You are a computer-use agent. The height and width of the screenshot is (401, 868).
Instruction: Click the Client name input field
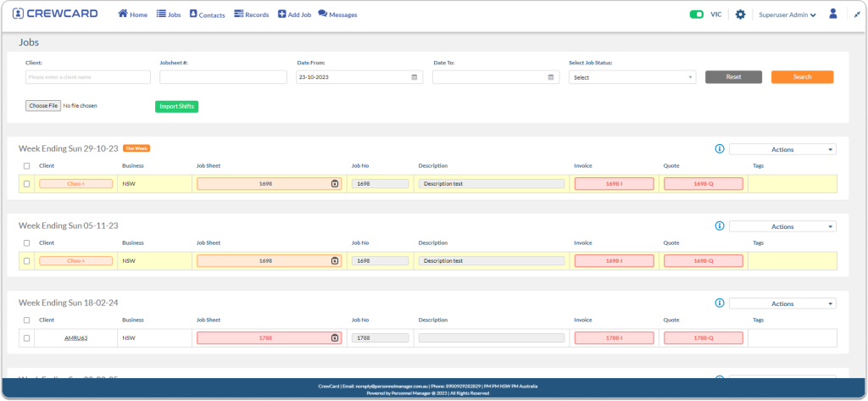click(x=88, y=77)
